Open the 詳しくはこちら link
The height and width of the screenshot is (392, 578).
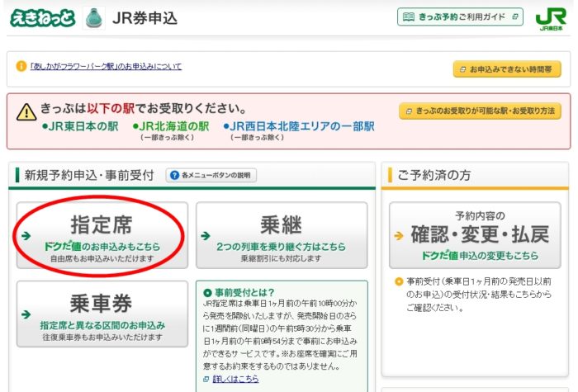coord(235,379)
